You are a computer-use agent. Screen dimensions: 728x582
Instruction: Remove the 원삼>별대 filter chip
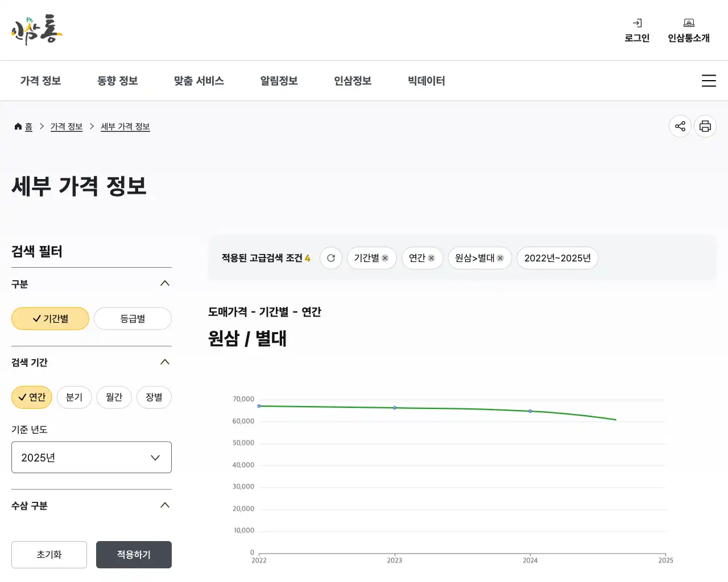(x=500, y=258)
